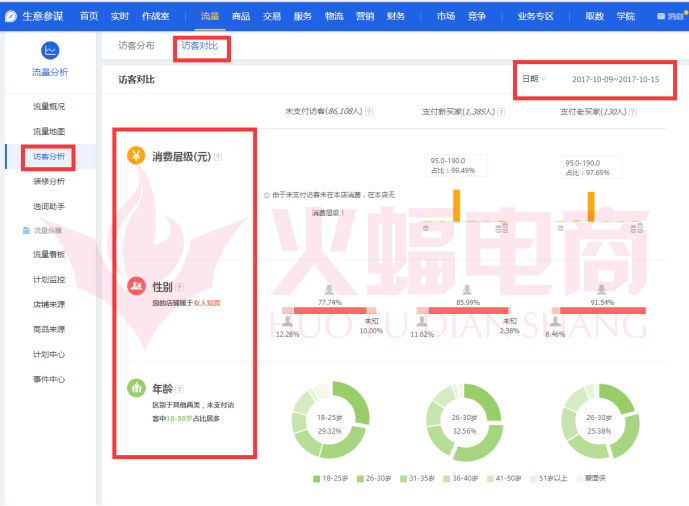Click the 流量分析 chart icon in sidebar
689x506 pixels.
[49, 50]
